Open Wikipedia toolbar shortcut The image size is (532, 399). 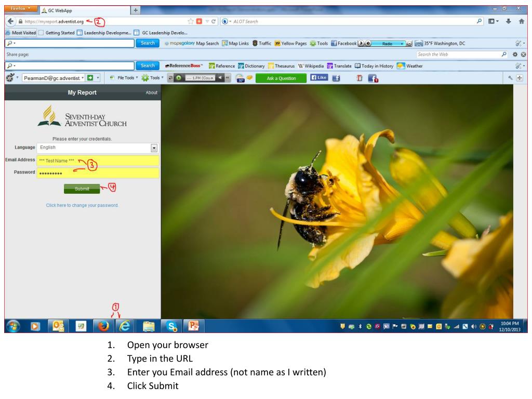311,66
